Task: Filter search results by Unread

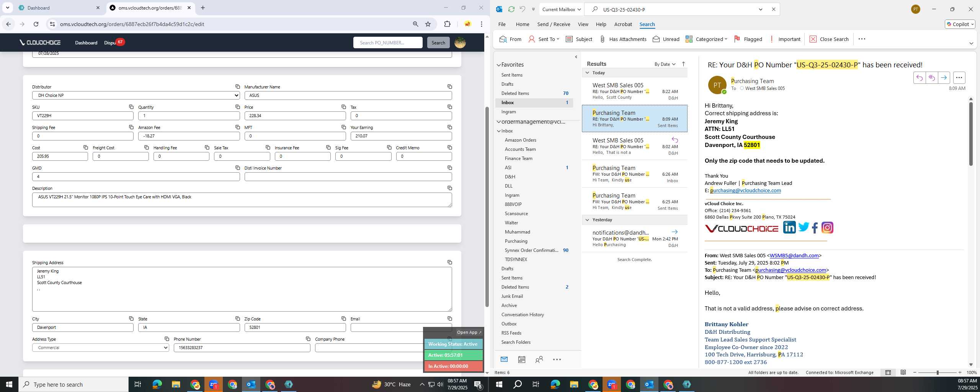Action: (666, 39)
